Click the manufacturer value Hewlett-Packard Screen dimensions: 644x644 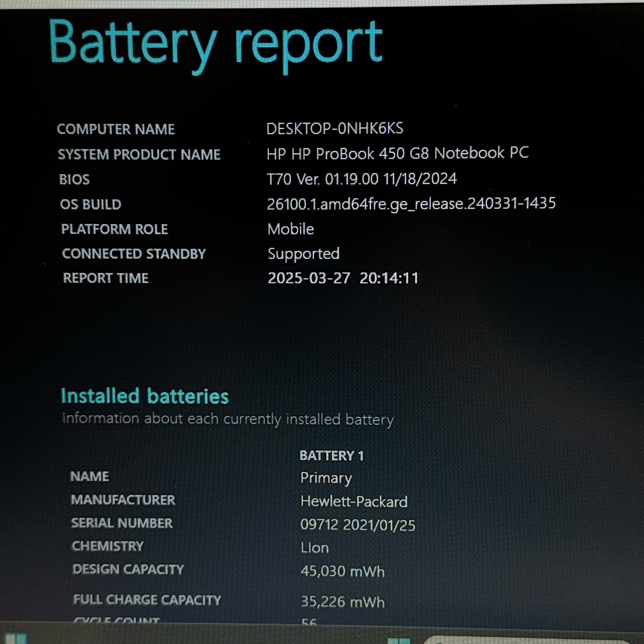click(x=354, y=502)
